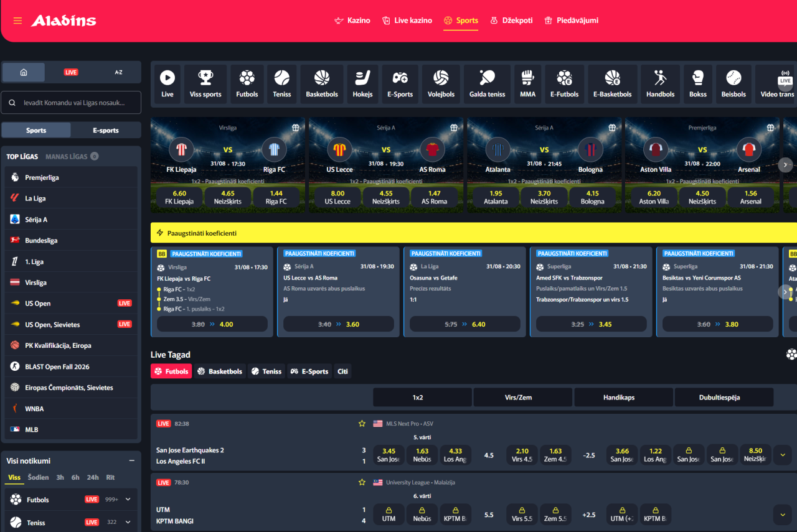Open Bundesliga league from sidebar
The width and height of the screenshot is (797, 532).
[x=70, y=240]
